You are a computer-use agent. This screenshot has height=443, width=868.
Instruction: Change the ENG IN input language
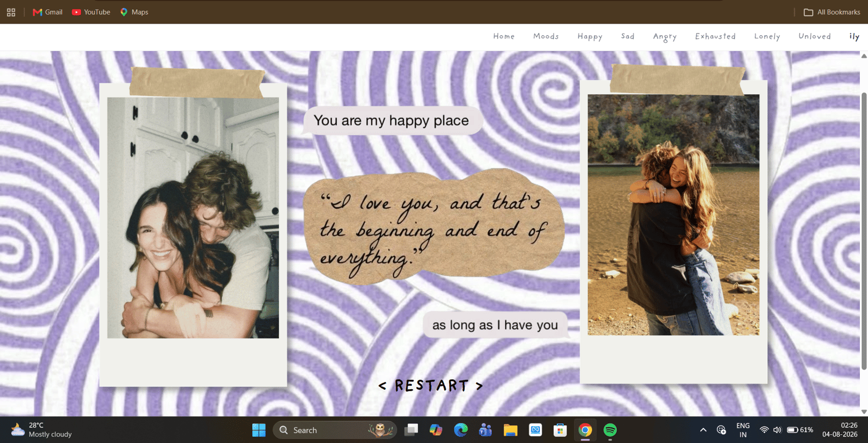coord(743,430)
